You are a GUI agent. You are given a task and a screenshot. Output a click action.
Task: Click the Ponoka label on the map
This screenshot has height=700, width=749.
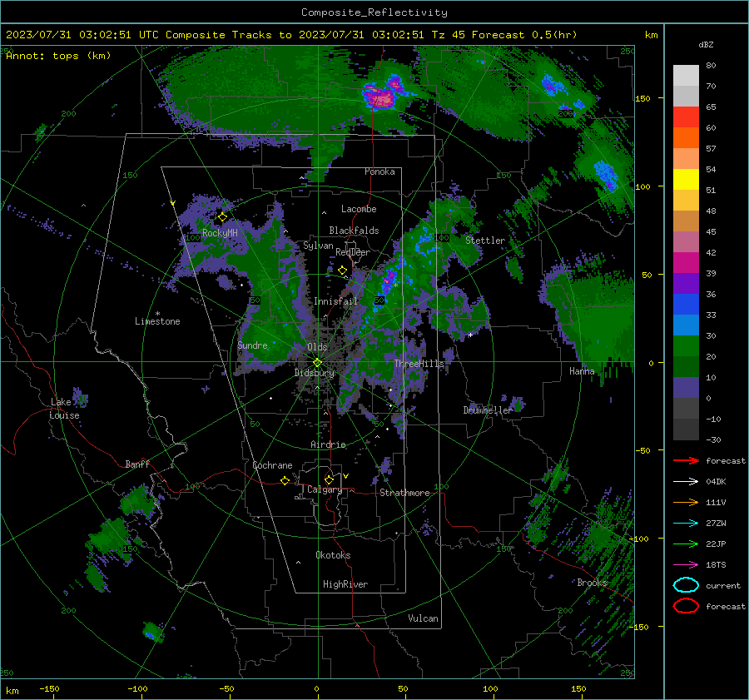pos(379,171)
